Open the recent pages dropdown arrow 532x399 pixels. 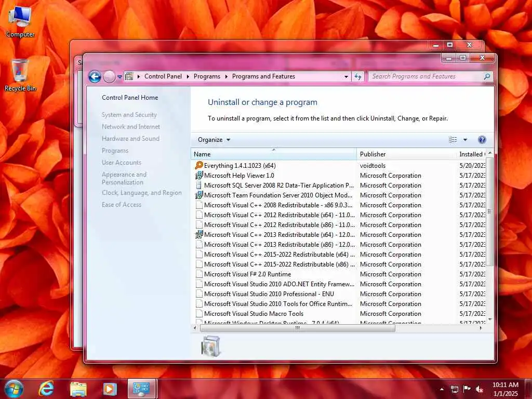click(119, 77)
